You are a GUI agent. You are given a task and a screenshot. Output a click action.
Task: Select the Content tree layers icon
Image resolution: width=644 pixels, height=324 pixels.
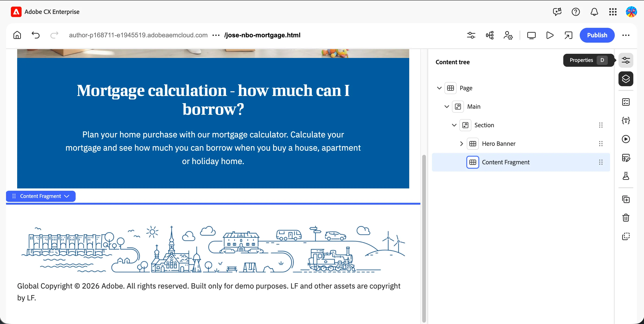[626, 79]
